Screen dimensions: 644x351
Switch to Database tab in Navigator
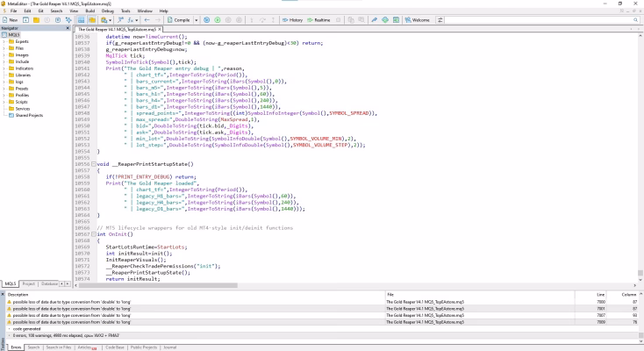[49, 283]
